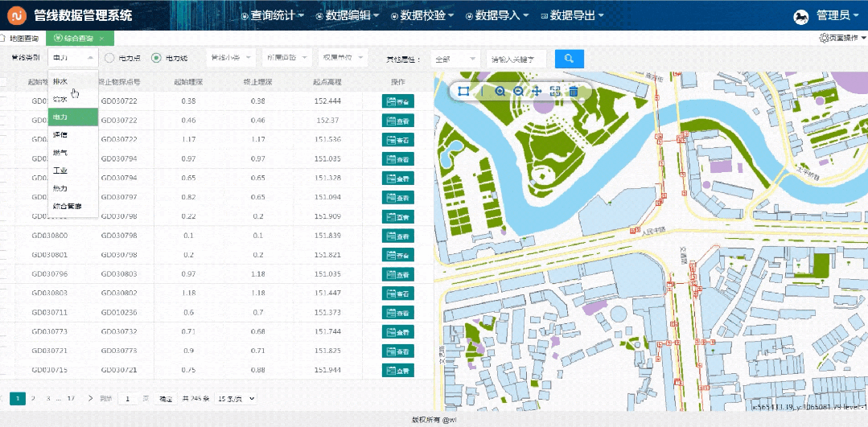Click the 确定 pagination confirm button

coord(166,398)
